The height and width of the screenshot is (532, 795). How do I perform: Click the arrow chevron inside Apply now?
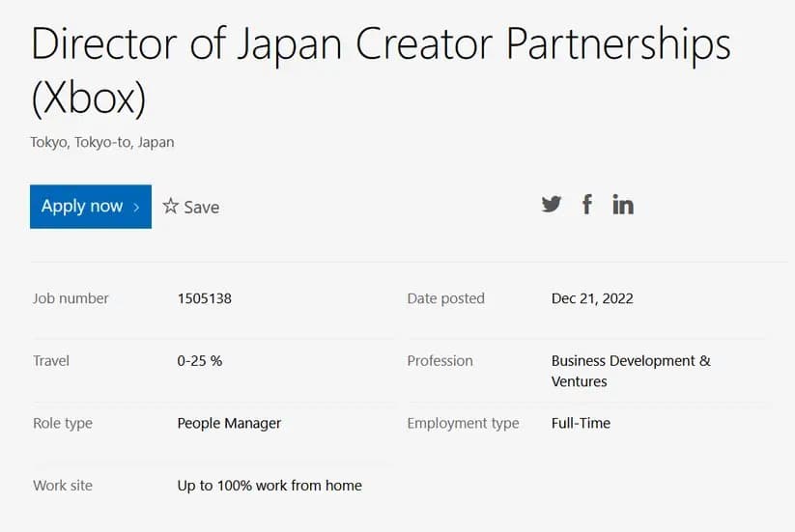tap(137, 207)
